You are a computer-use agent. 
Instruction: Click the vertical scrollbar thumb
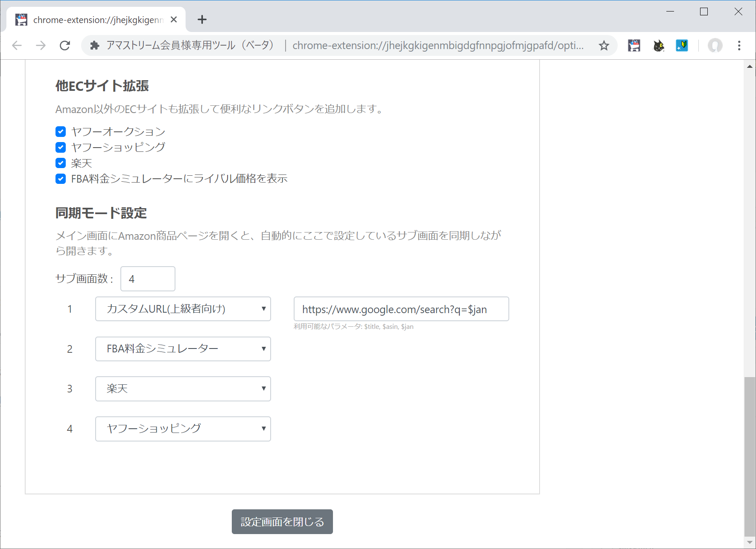coord(750,456)
